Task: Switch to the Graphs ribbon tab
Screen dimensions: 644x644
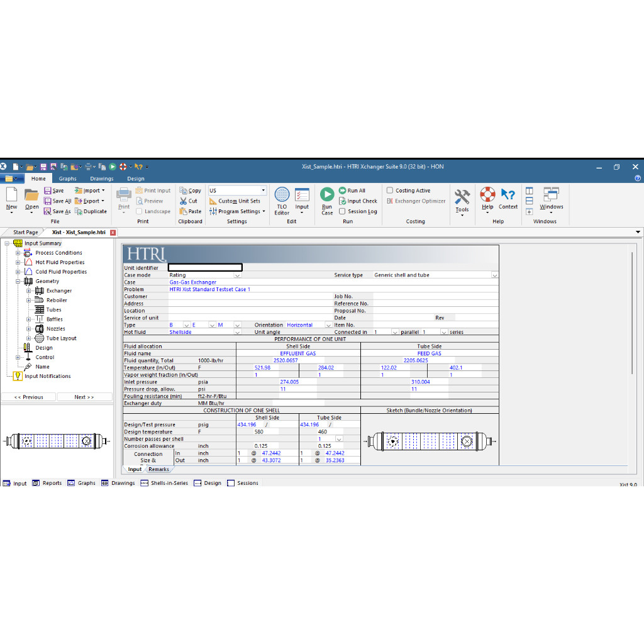Action: click(x=67, y=179)
